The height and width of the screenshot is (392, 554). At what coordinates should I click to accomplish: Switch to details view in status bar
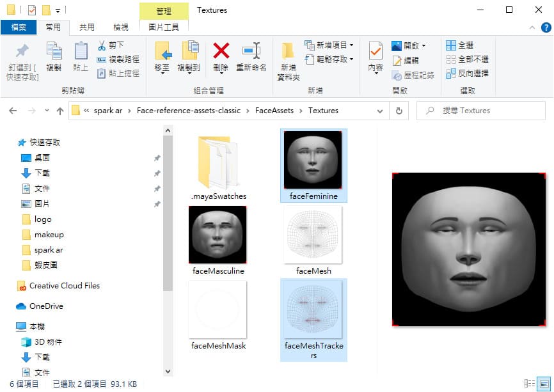(529, 384)
